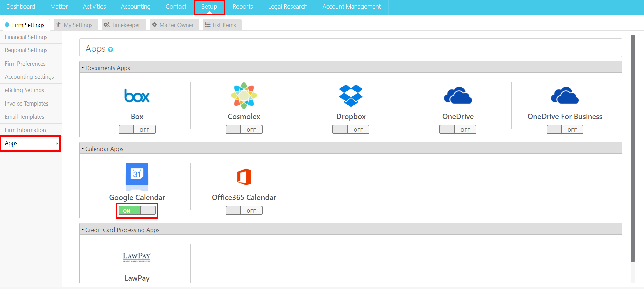Click the OneDrive For Business label
Image resolution: width=644 pixels, height=289 pixels.
pyautogui.click(x=565, y=116)
